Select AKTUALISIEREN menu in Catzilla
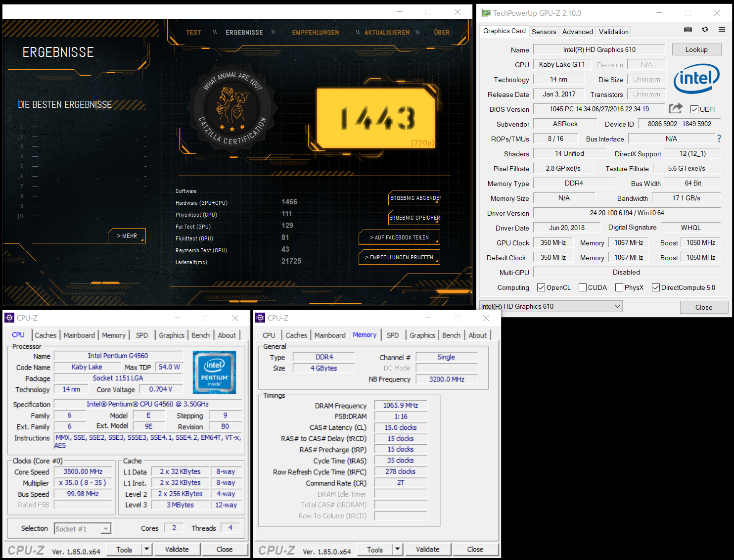The image size is (734, 560). point(387,33)
